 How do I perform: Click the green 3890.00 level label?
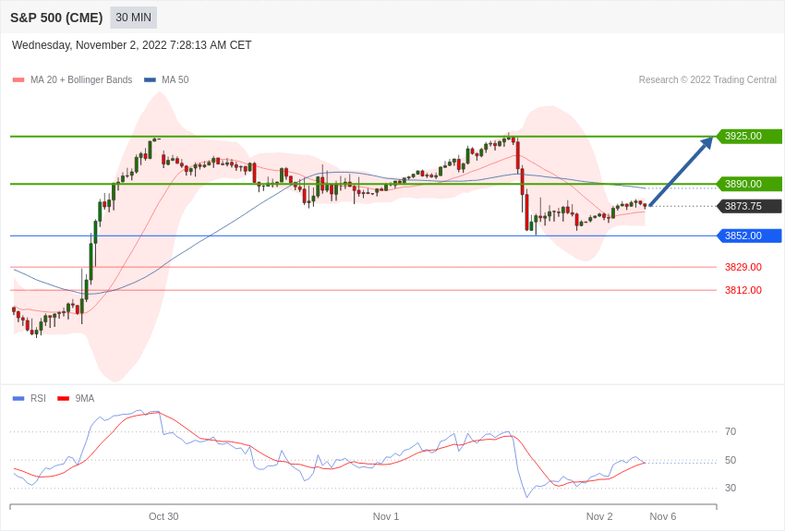coord(749,184)
